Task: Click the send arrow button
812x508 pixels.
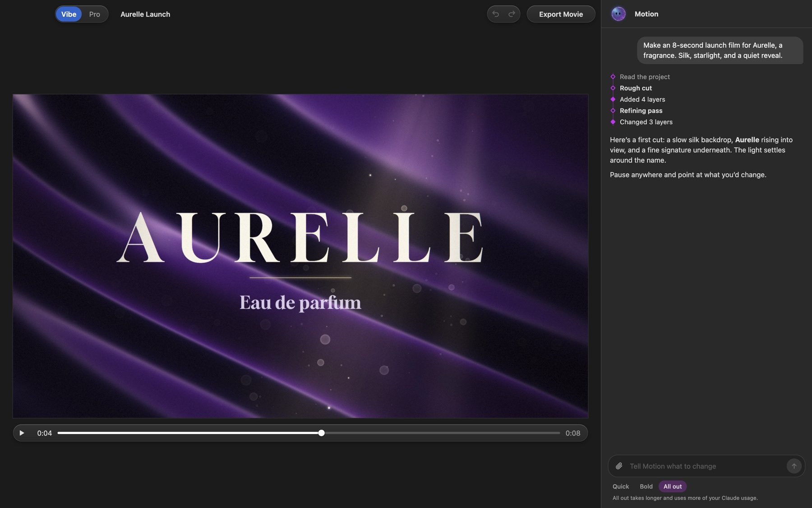Action: point(794,466)
